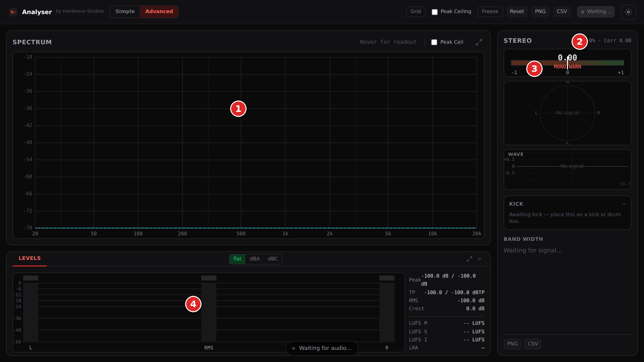The image size is (644, 362).
Task: Select the LEVELS tab
Action: tap(30, 258)
